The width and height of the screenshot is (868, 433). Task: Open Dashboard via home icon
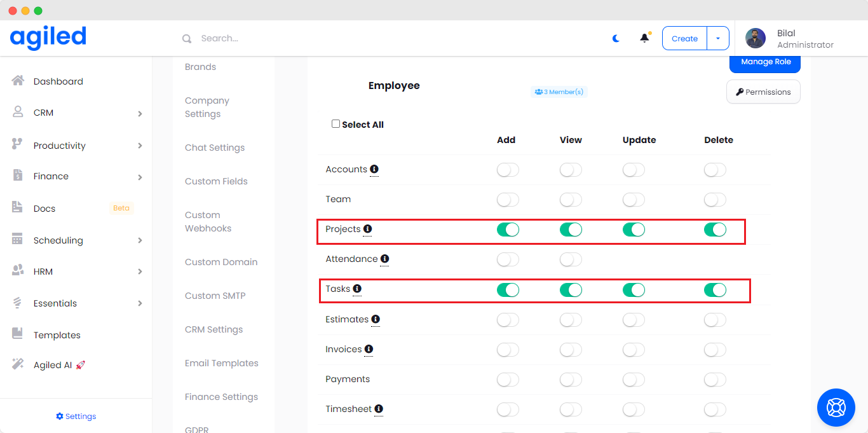(x=18, y=81)
